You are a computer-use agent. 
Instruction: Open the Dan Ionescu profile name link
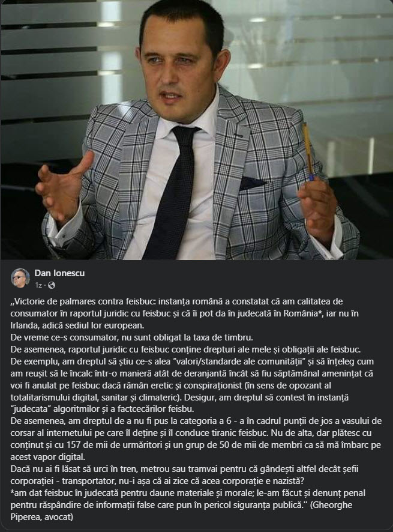point(59,273)
